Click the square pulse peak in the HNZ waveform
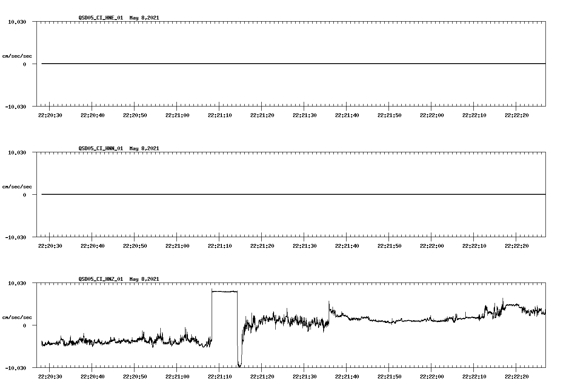The image size is (576, 392). point(225,291)
